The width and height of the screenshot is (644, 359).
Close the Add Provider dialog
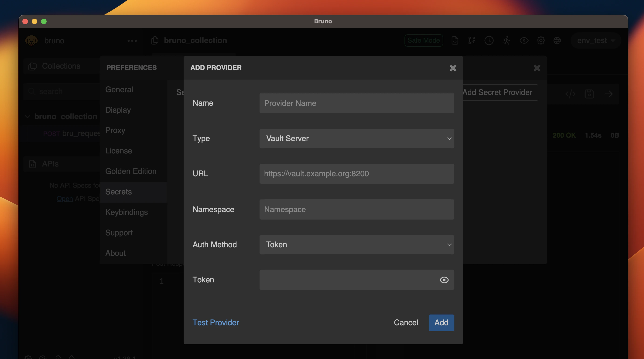point(453,68)
